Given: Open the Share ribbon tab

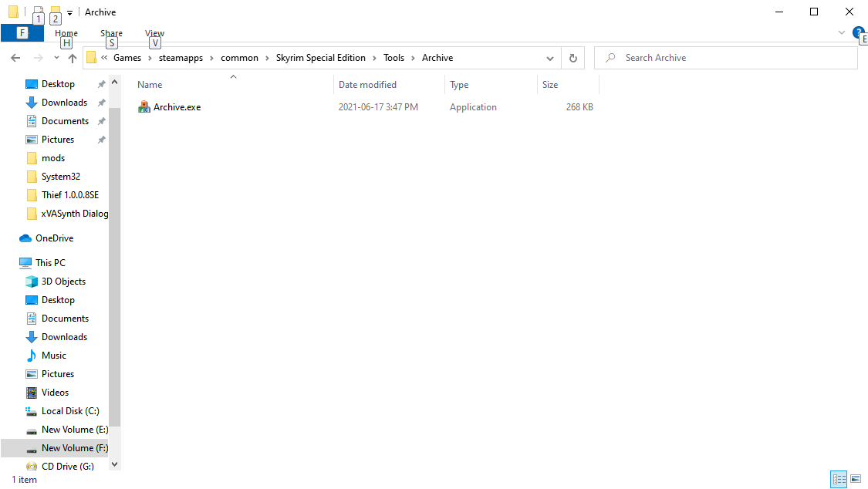Looking at the screenshot, I should click(111, 33).
